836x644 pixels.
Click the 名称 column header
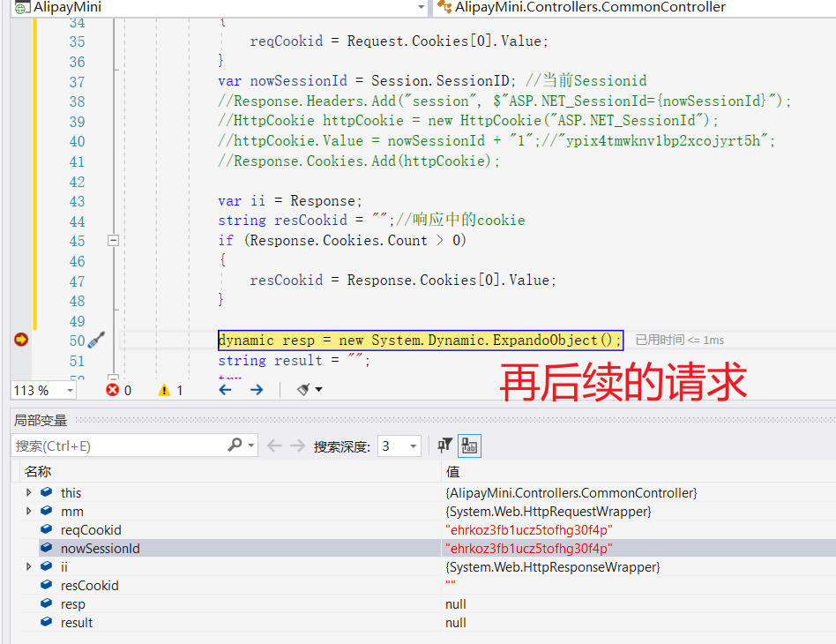point(230,471)
